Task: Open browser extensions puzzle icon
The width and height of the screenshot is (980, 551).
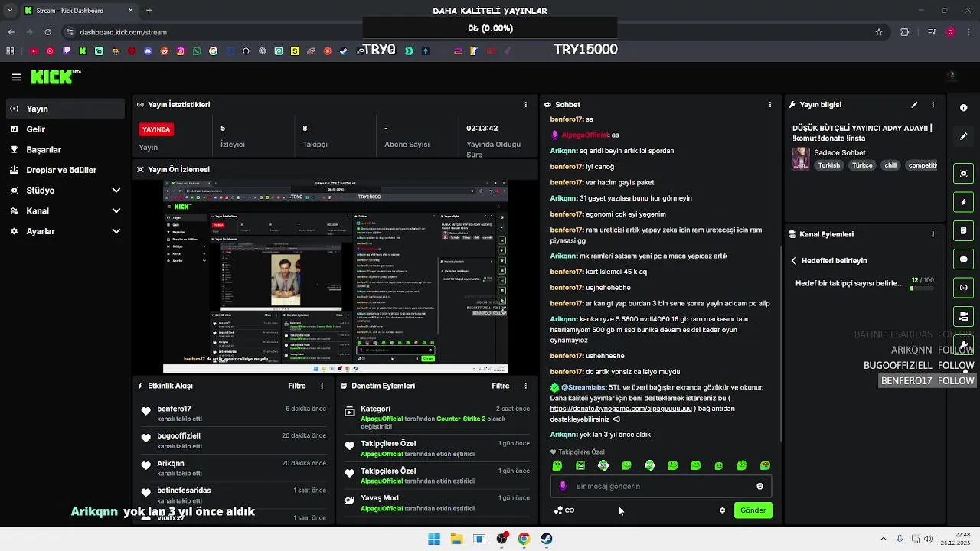Action: [x=905, y=32]
